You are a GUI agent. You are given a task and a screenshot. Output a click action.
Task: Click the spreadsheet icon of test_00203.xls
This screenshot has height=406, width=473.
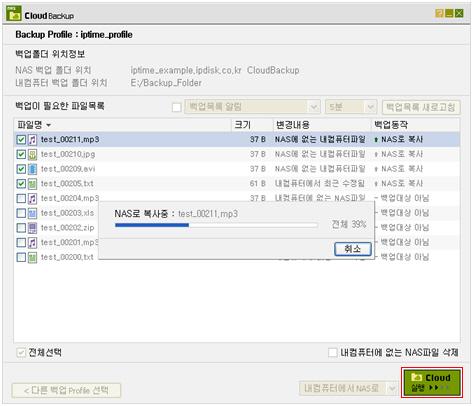coord(32,213)
